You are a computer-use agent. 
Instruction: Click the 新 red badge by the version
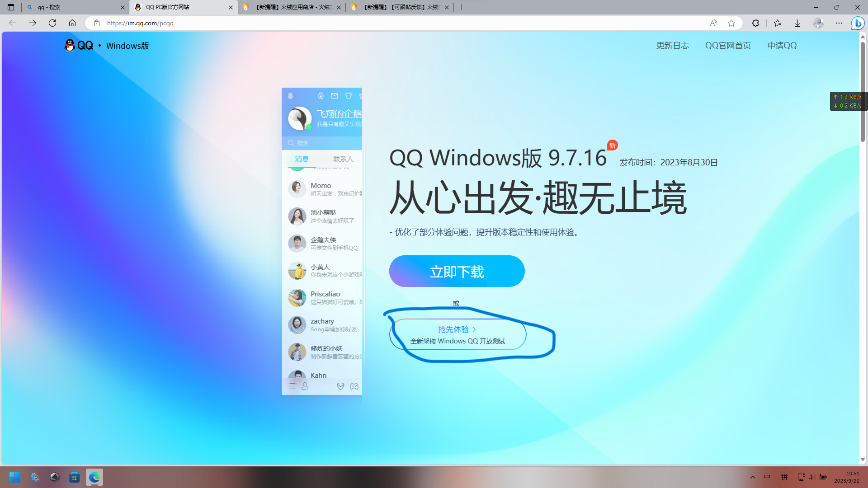click(612, 145)
